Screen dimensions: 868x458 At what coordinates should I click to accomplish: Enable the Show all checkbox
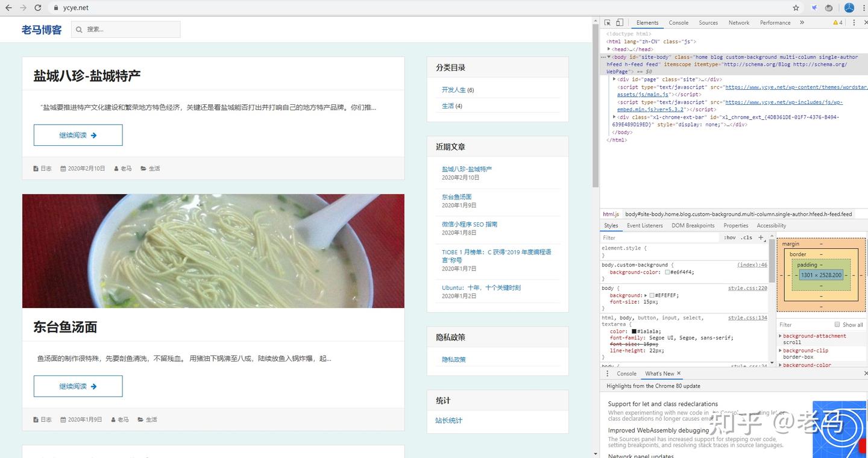[837, 324]
